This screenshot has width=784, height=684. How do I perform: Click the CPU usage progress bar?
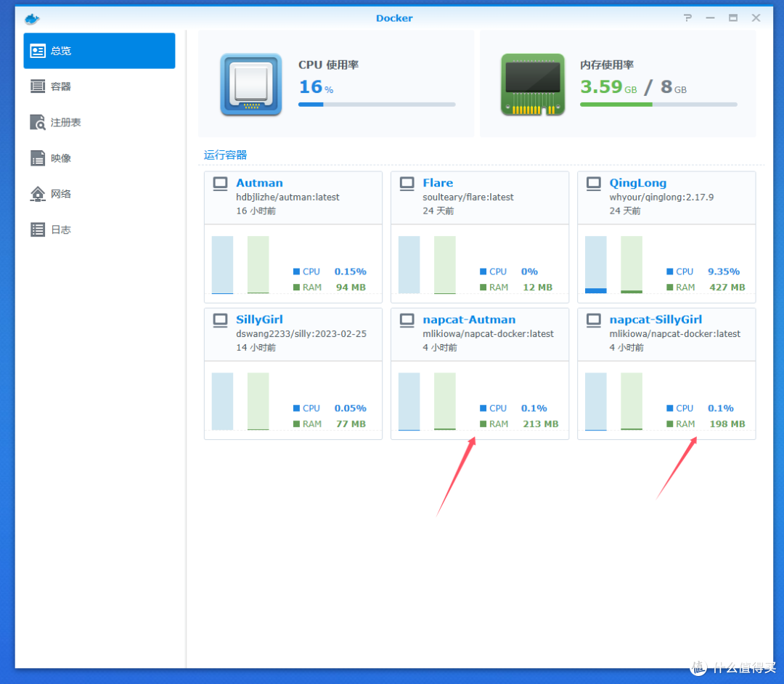[377, 105]
